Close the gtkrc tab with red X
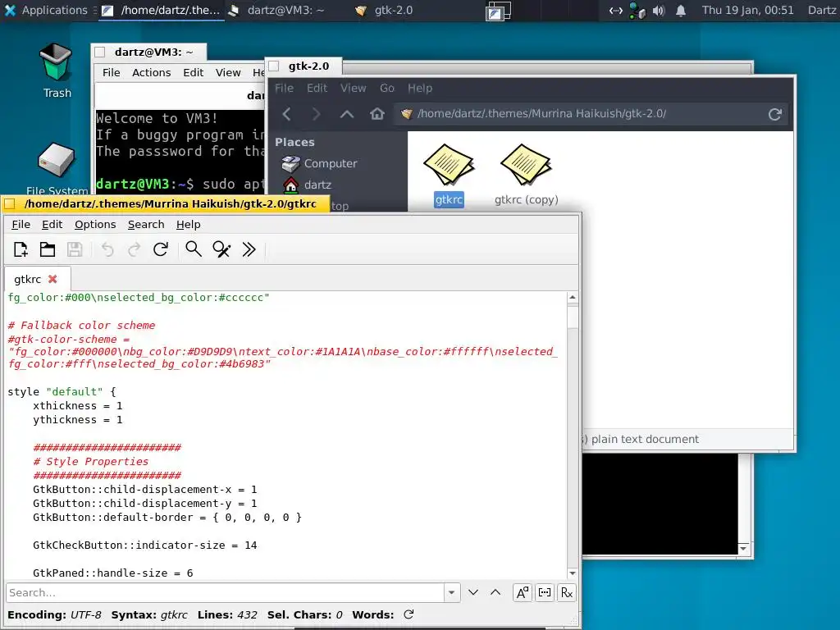The image size is (840, 630). [x=52, y=279]
